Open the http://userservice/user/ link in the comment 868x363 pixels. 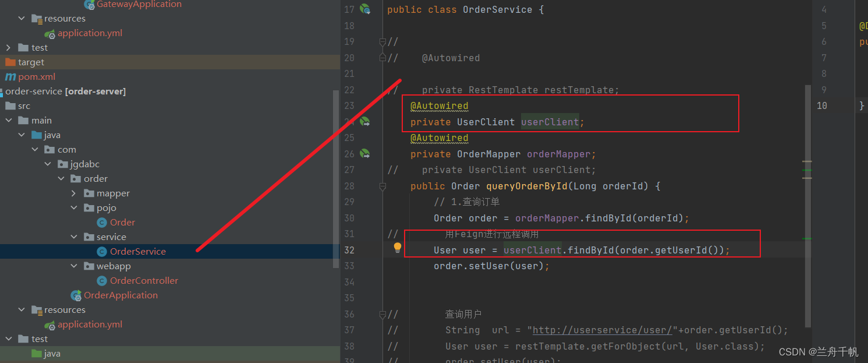603,330
